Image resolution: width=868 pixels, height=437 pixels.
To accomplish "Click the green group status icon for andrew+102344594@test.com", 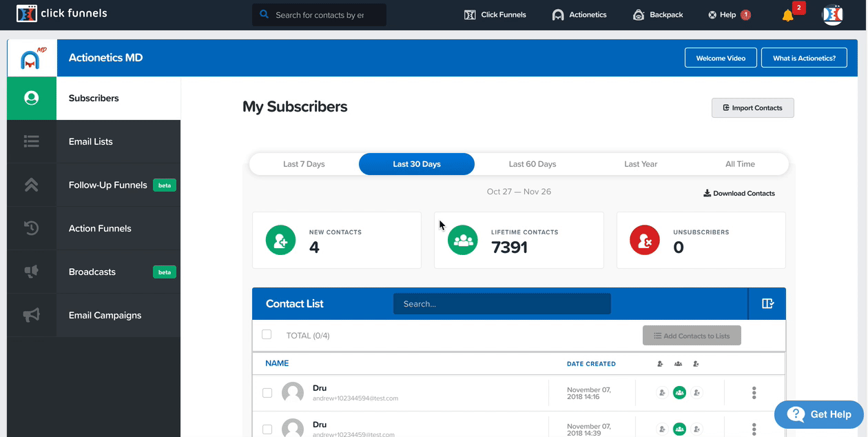I will [x=680, y=393].
